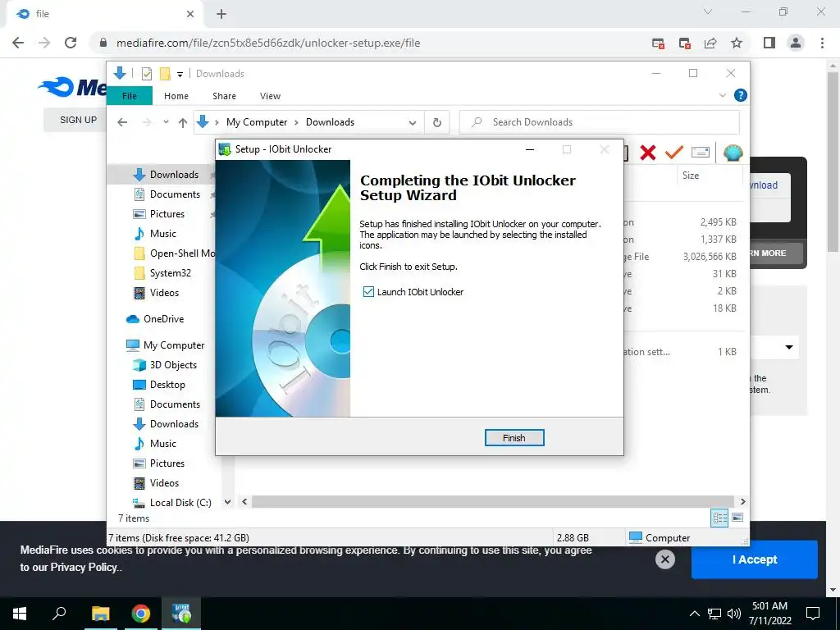Toggle Chrome side panel
The height and width of the screenshot is (630, 840).
[x=769, y=43]
